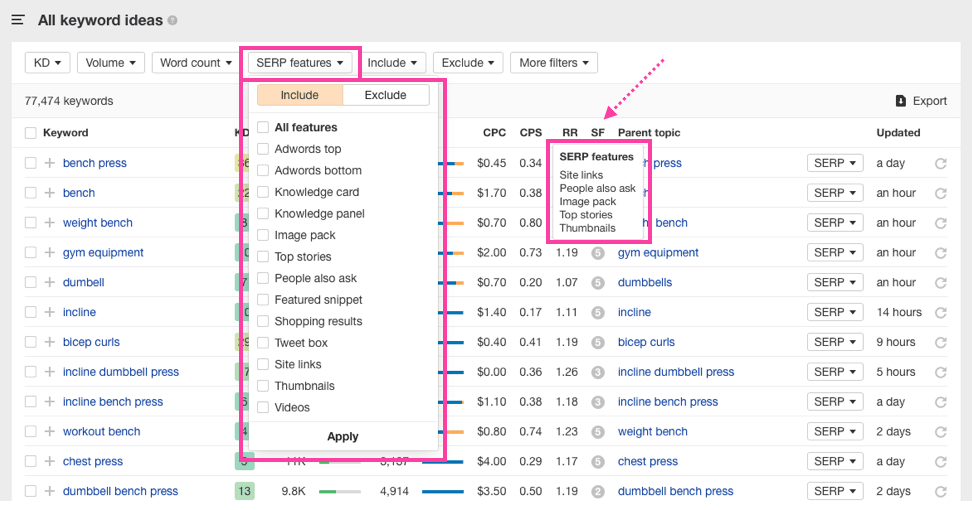This screenshot has height=510, width=972.
Task: Sort by the RR column header
Action: 570,133
